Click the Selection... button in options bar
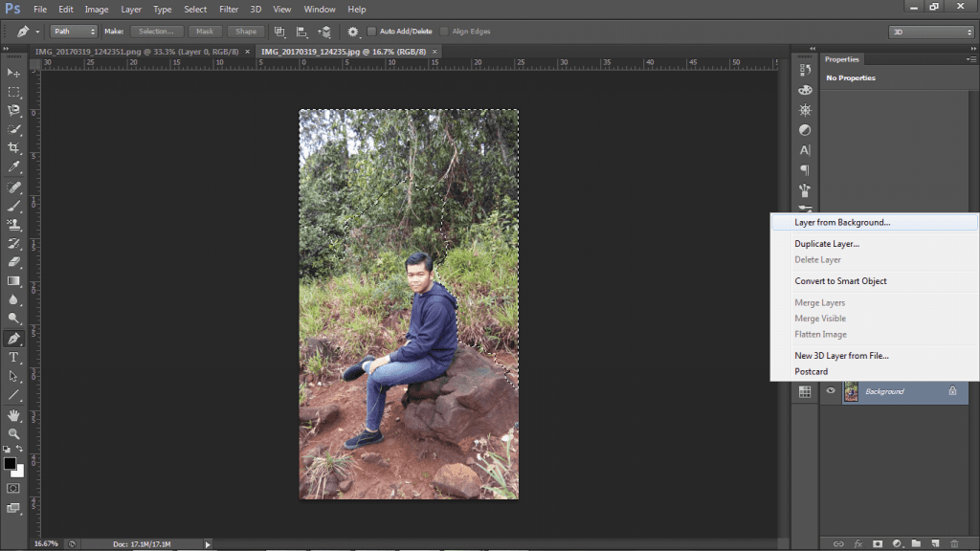This screenshot has height=551, width=980. pos(156,32)
